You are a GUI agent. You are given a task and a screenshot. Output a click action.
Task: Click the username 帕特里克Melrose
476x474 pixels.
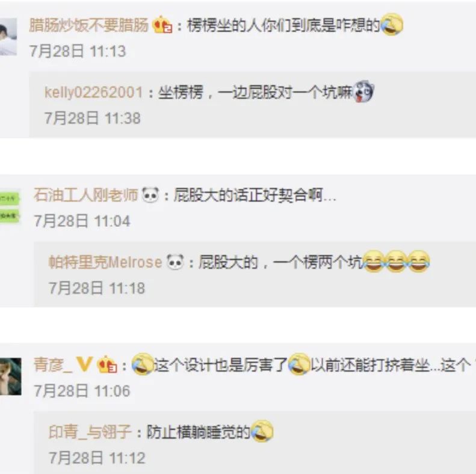tap(105, 262)
